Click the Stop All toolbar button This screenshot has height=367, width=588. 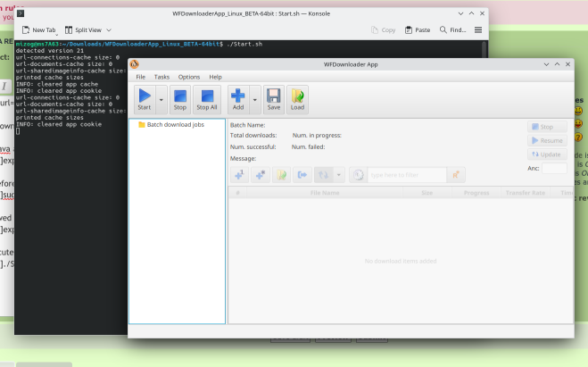point(207,99)
